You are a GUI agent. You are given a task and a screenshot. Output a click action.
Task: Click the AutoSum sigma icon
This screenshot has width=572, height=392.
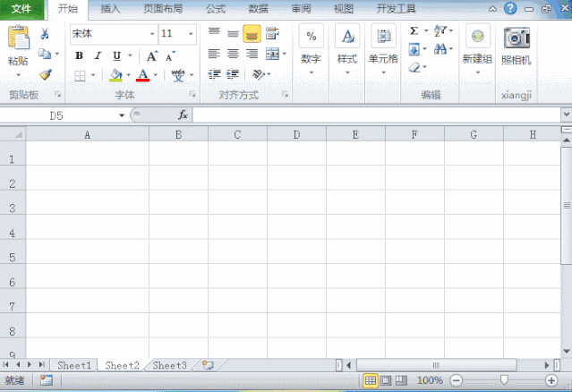click(x=414, y=31)
